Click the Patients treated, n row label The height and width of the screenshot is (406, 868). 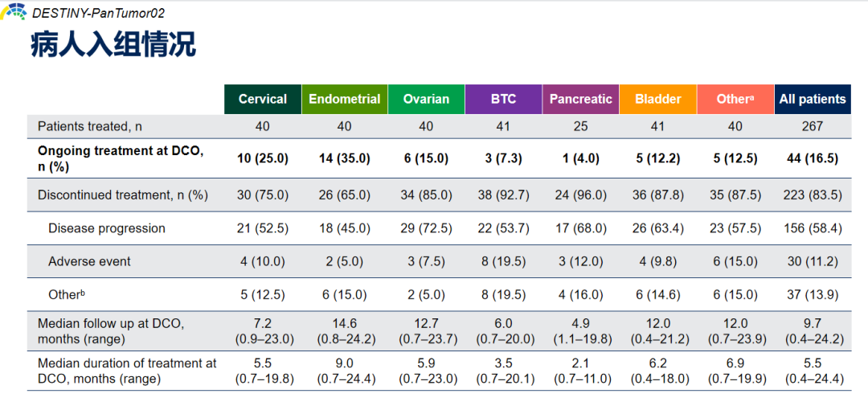[x=89, y=126]
